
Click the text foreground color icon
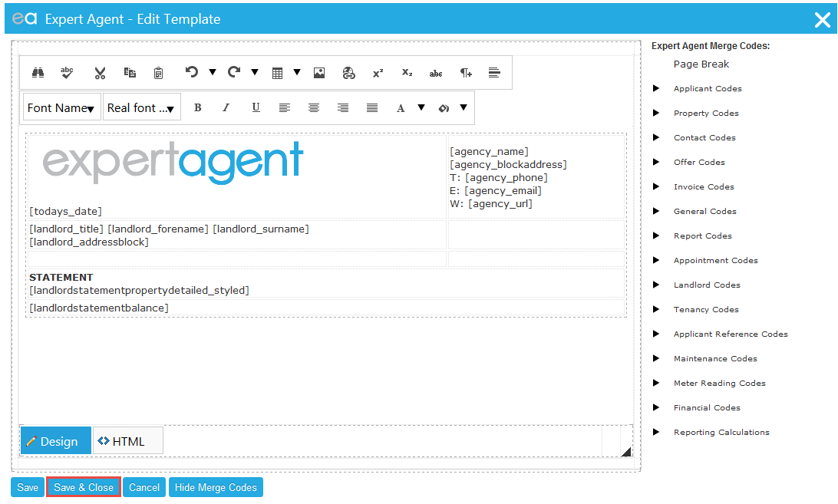pyautogui.click(x=401, y=108)
